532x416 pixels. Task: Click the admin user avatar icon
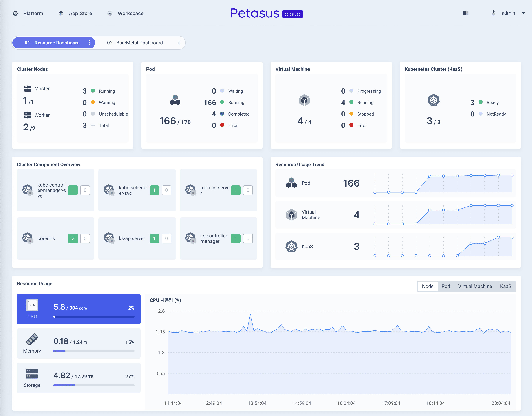pyautogui.click(x=493, y=13)
